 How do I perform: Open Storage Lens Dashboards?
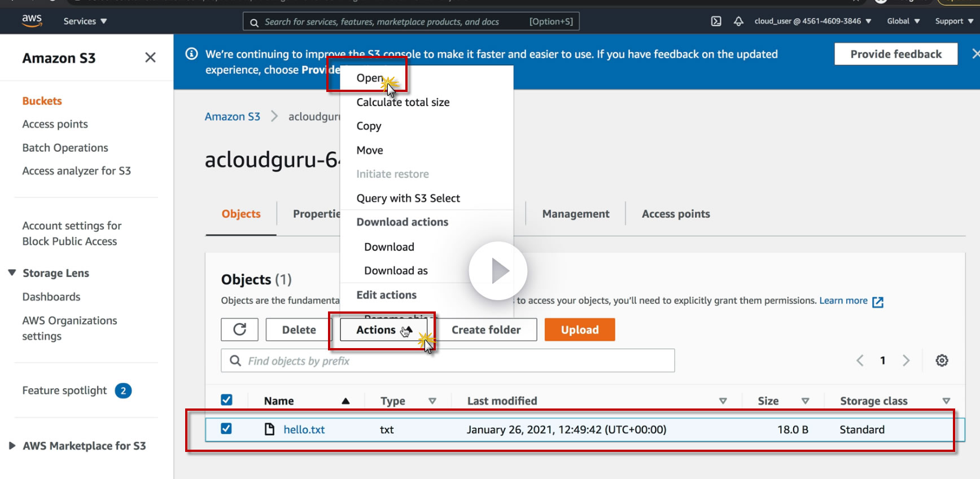(x=51, y=297)
